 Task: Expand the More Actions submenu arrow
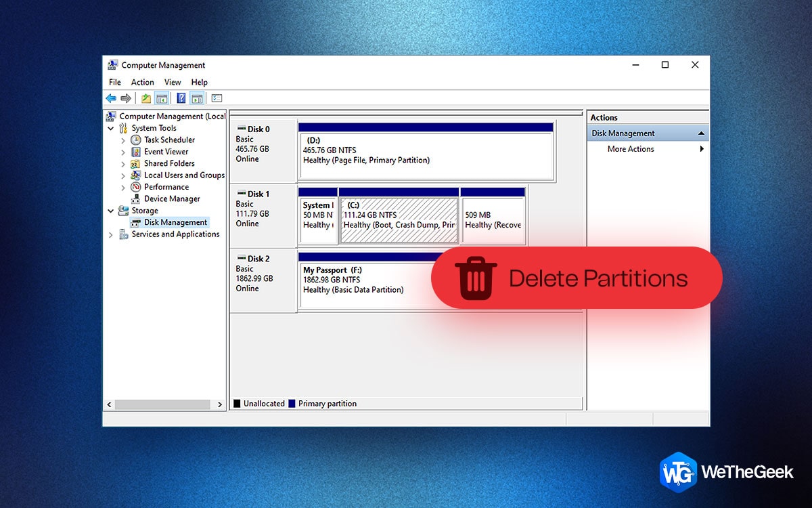[701, 149]
